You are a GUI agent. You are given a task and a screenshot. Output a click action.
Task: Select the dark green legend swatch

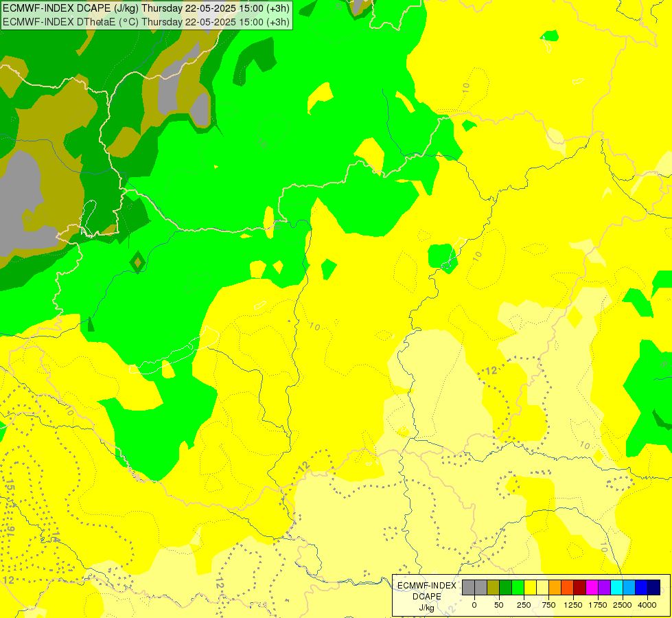[506, 587]
